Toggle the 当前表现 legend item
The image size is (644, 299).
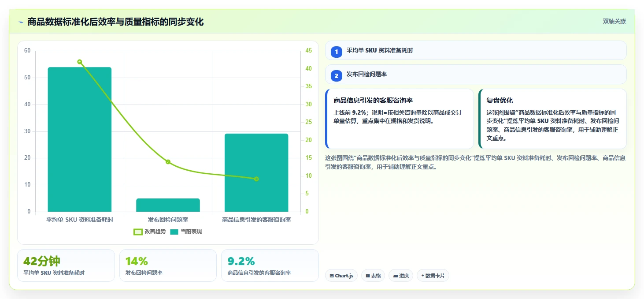(x=186, y=232)
